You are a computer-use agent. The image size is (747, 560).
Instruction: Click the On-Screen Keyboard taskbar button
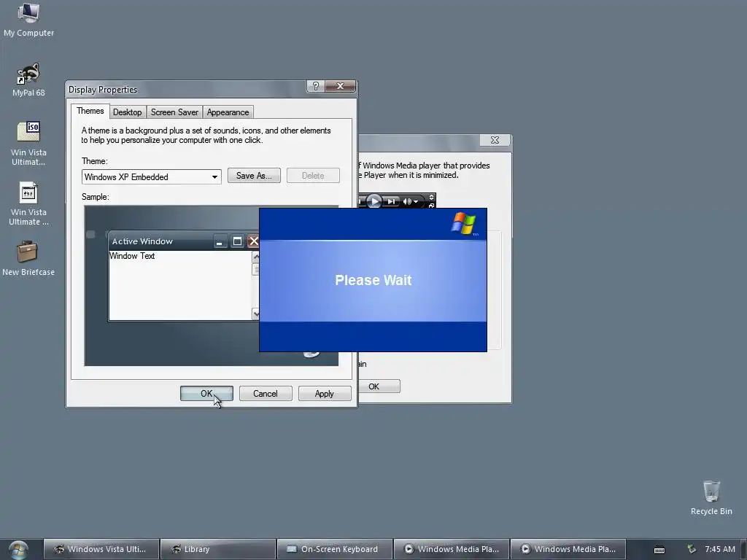click(x=334, y=549)
